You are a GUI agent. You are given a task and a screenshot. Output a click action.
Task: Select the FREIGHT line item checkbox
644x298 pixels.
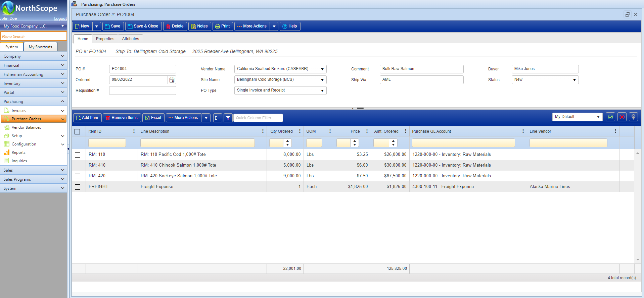click(x=78, y=187)
